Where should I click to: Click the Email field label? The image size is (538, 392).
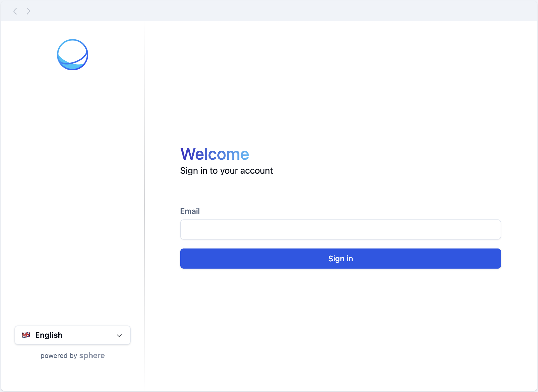[x=190, y=211]
